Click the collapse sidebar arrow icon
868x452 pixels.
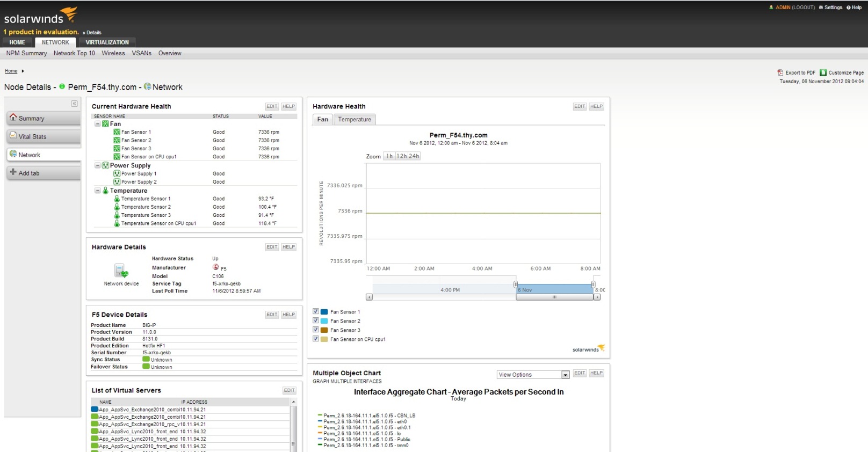[x=74, y=104]
